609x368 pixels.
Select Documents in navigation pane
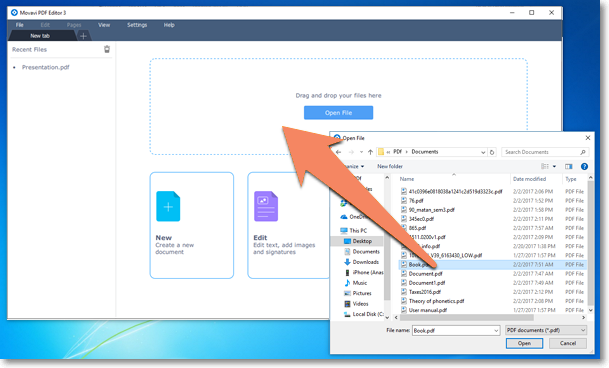click(366, 251)
